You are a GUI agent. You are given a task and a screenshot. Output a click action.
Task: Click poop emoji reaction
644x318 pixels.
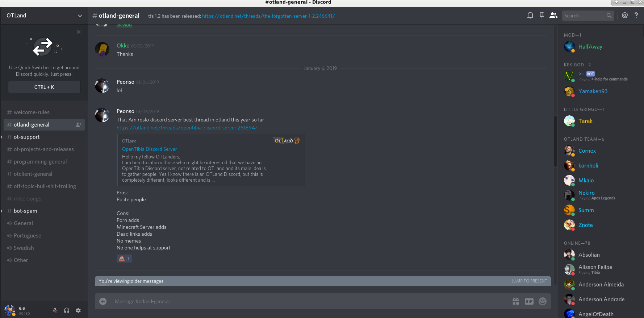[x=124, y=259]
